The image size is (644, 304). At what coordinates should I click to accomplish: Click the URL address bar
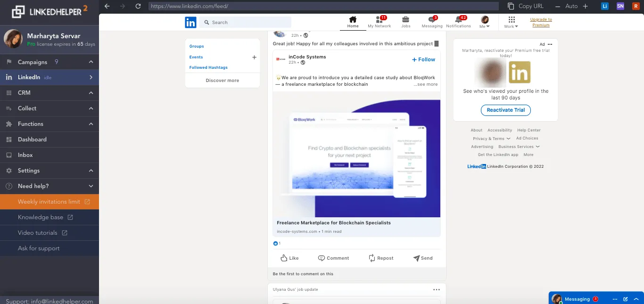(323, 6)
